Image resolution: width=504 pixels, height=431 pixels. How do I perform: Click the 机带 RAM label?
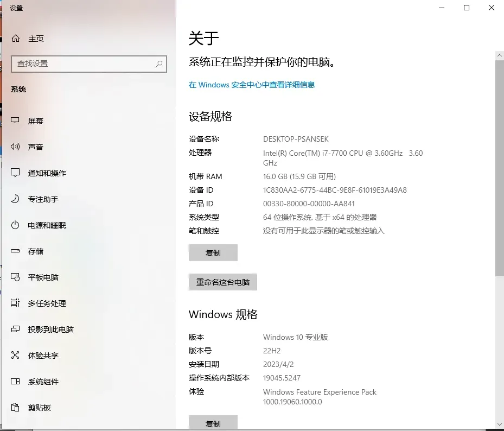(x=205, y=176)
